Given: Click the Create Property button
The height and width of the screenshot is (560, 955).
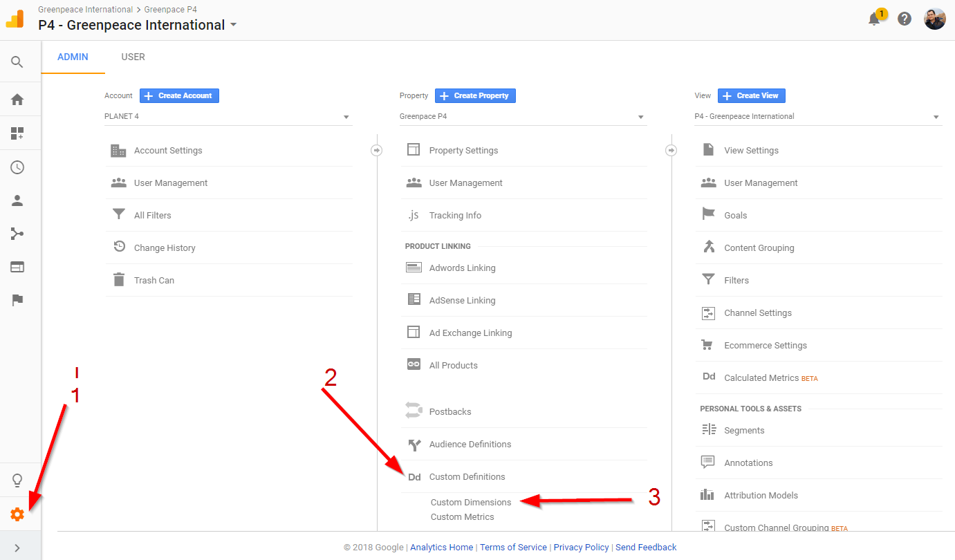Looking at the screenshot, I should pyautogui.click(x=475, y=95).
